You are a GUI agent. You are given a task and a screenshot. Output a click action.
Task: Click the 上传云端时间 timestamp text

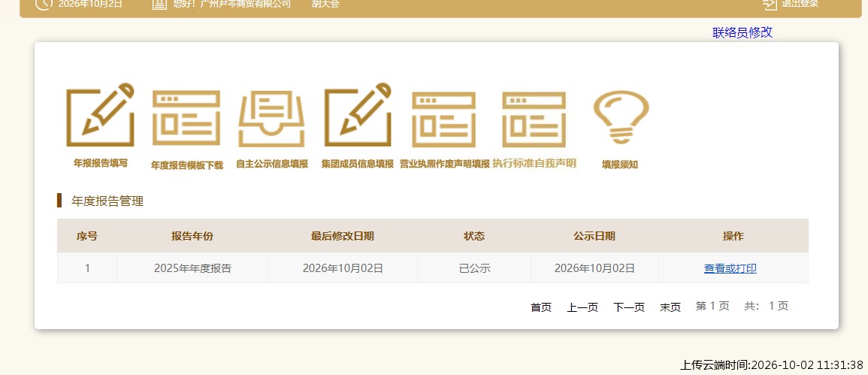click(x=772, y=365)
